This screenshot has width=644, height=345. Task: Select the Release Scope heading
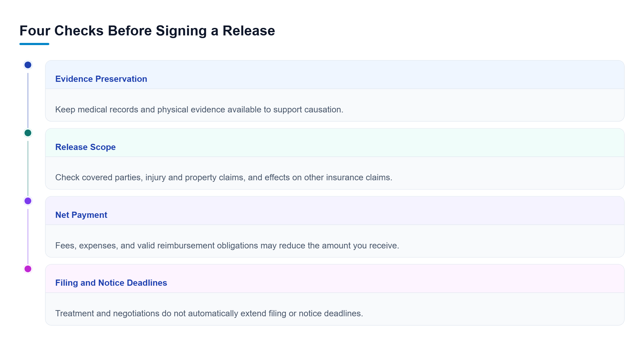(85, 147)
